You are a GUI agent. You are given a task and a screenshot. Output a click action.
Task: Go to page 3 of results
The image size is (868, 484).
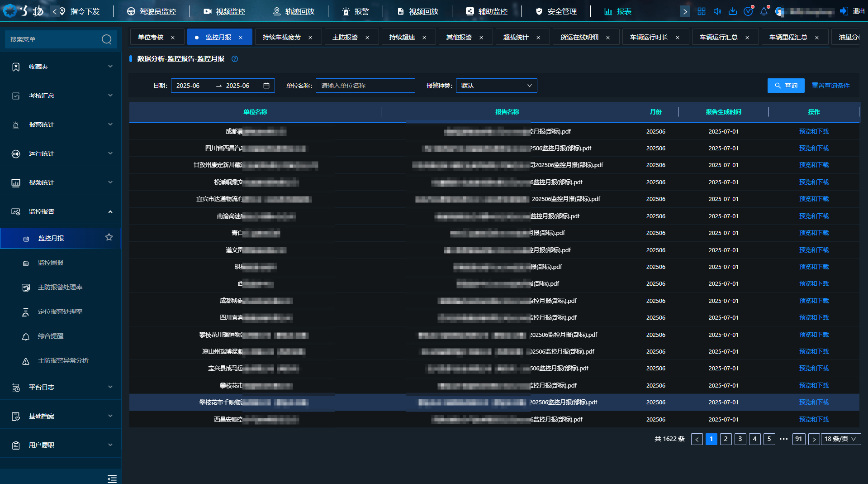pyautogui.click(x=740, y=439)
